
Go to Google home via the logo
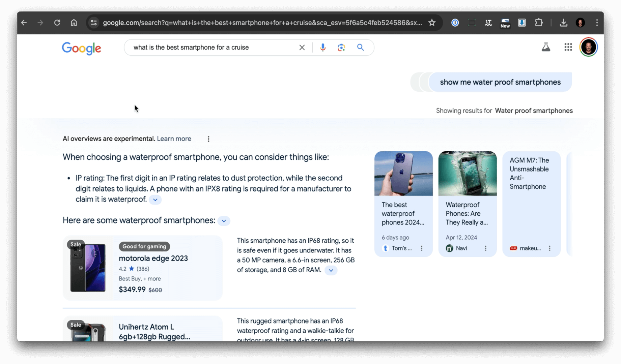pos(82,48)
